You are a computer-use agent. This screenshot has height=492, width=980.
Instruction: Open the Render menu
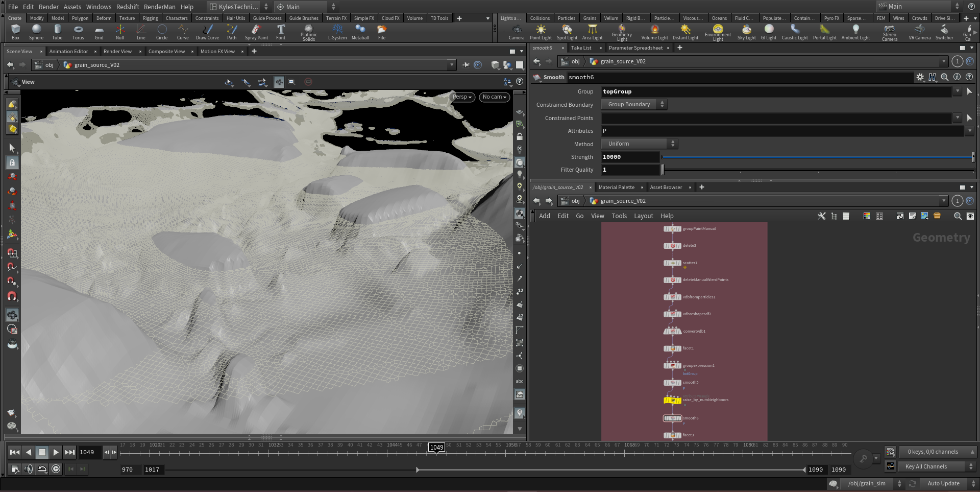point(48,7)
